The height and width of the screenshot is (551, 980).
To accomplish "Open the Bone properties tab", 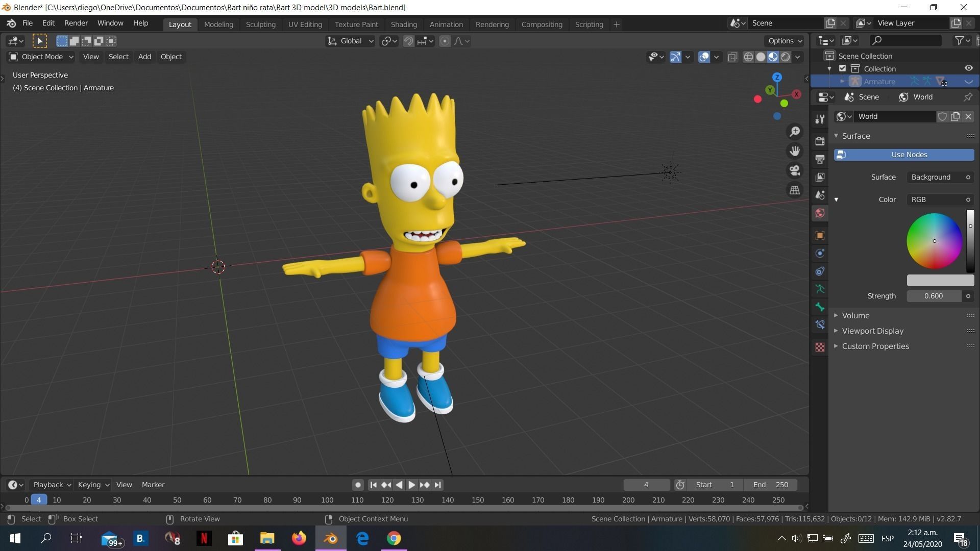I will (x=820, y=307).
